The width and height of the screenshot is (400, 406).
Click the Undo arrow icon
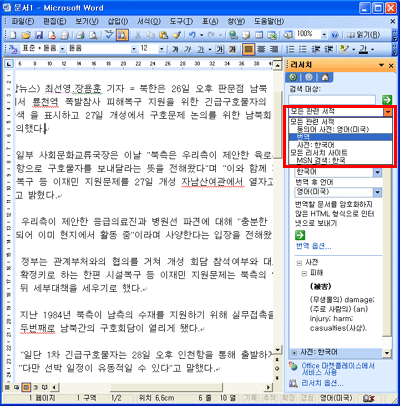click(x=192, y=35)
